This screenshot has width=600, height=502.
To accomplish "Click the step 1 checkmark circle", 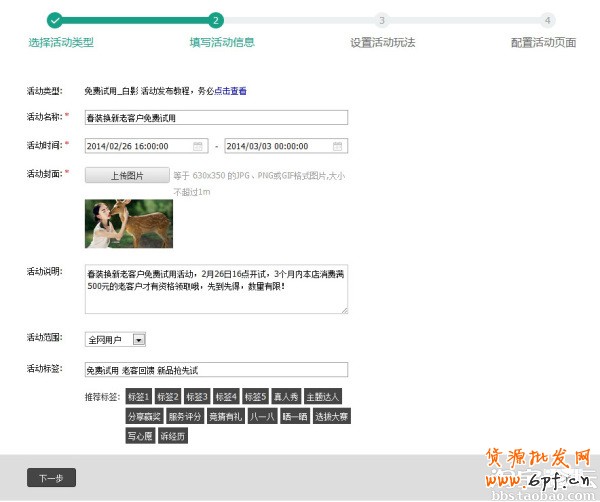I will 55,19.
